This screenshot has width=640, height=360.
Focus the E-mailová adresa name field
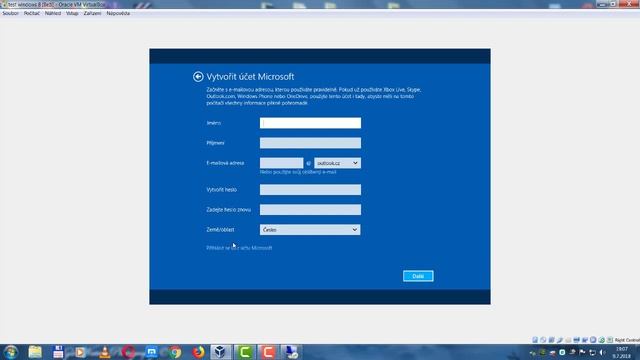[x=282, y=163]
